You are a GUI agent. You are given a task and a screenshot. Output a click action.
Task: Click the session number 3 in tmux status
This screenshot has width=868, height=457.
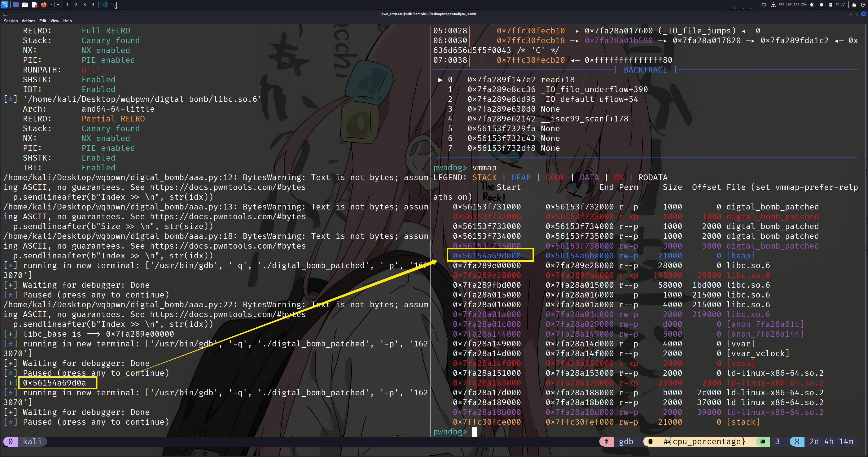pyautogui.click(x=778, y=442)
